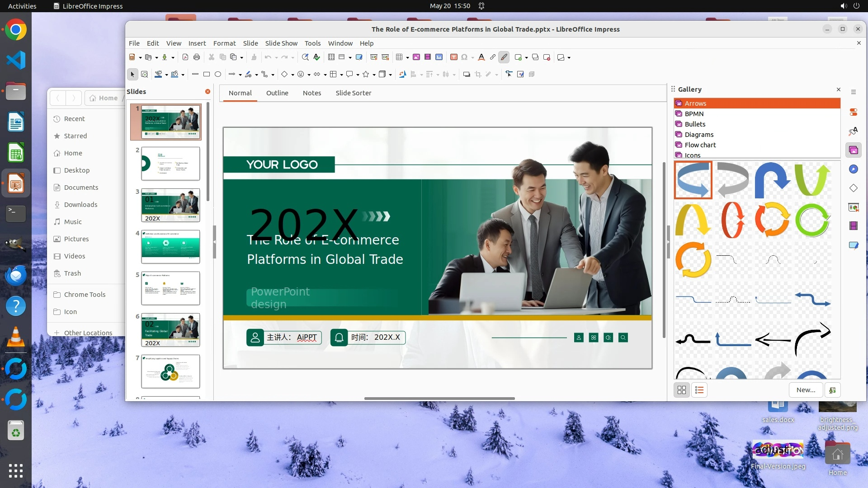The height and width of the screenshot is (488, 868).
Task: Select the Ellipse drawing tool
Action: point(218,74)
